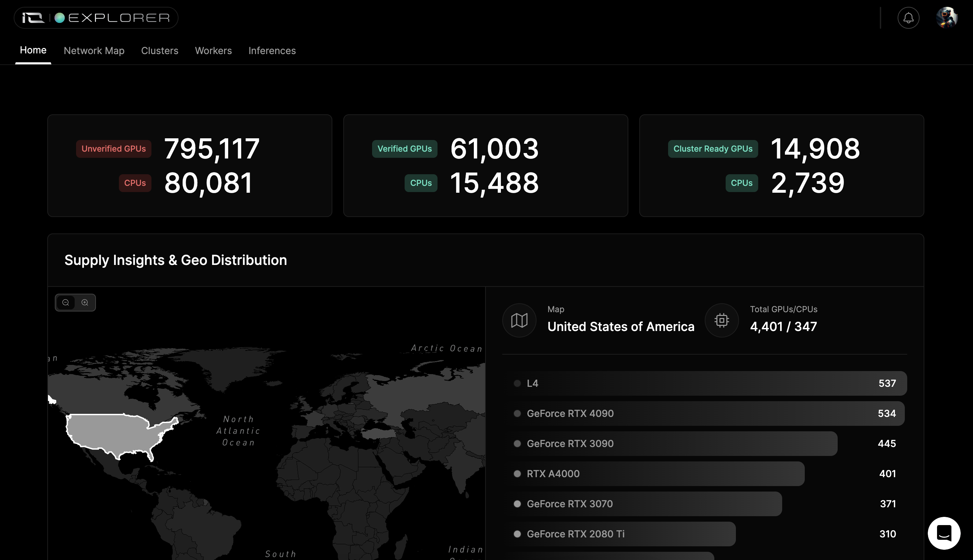Screen dimensions: 973x560
Task: Click the map zoom in icon
Action: pyautogui.click(x=85, y=302)
